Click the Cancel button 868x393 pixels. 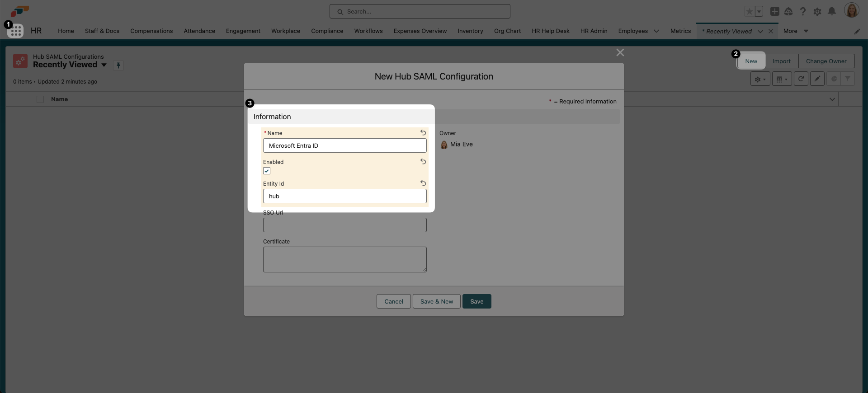tap(393, 301)
